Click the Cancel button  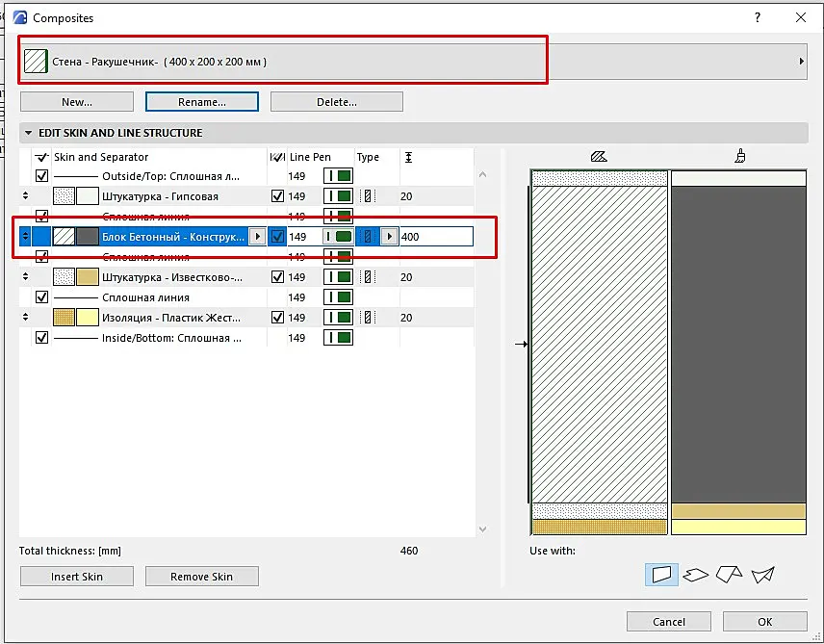pyautogui.click(x=668, y=622)
